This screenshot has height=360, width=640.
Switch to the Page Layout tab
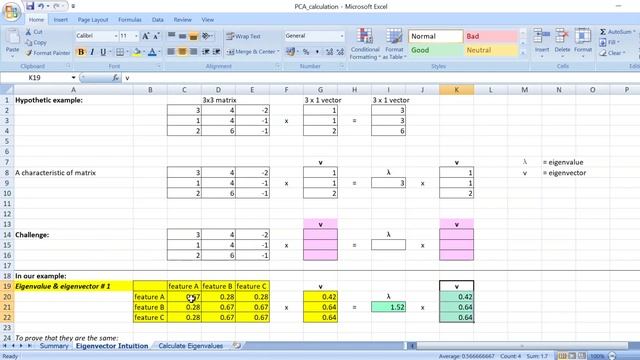click(x=93, y=20)
